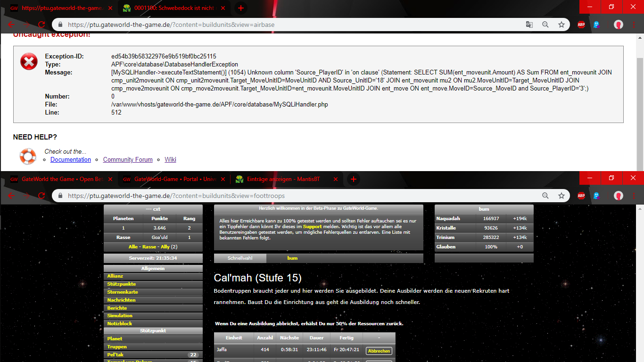This screenshot has height=362, width=644.
Task: Bookmark the airbase page with the star icon
Action: point(561,25)
